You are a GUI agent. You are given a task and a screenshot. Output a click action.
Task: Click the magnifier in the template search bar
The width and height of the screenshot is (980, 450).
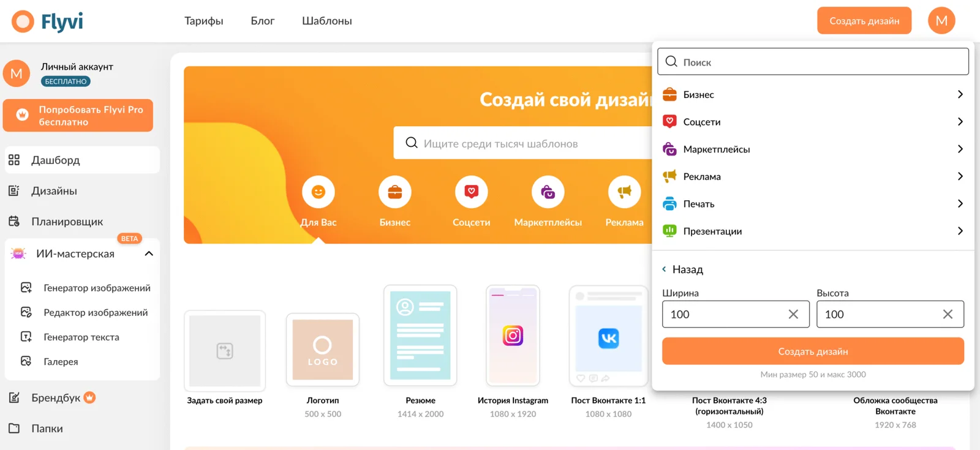coord(412,143)
